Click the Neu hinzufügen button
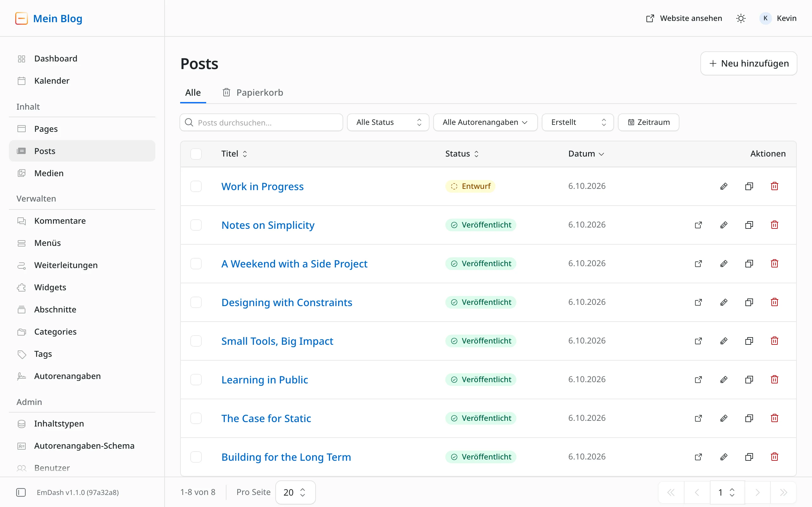Image resolution: width=812 pixels, height=507 pixels. [x=749, y=63]
